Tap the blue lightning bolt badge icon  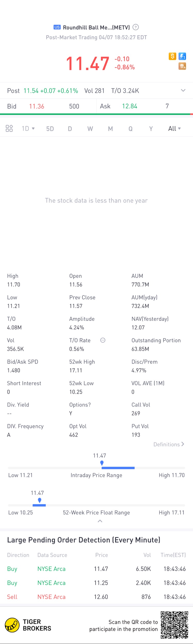(x=182, y=56)
